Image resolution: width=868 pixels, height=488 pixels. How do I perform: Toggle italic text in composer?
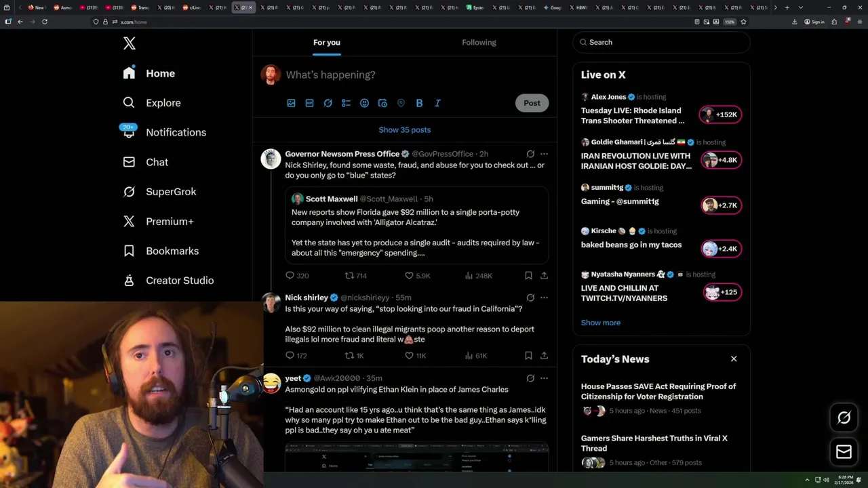(x=437, y=103)
